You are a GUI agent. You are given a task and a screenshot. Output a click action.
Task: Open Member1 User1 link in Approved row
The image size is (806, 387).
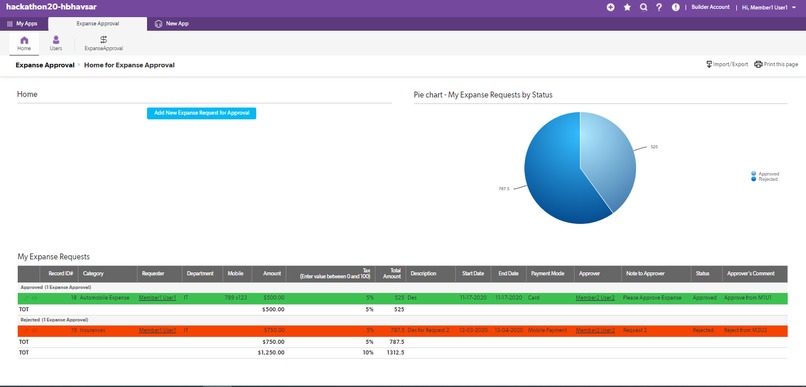click(157, 298)
